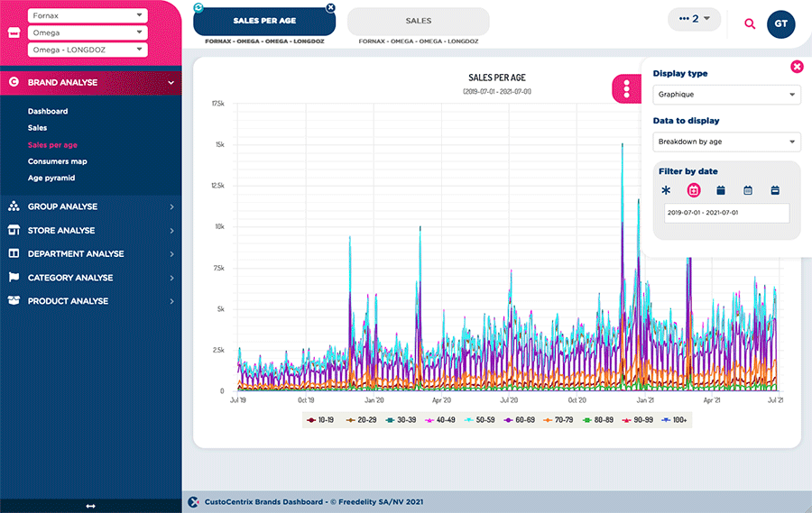
Task: Click the last calendar icon in date filter
Action: [x=775, y=190]
